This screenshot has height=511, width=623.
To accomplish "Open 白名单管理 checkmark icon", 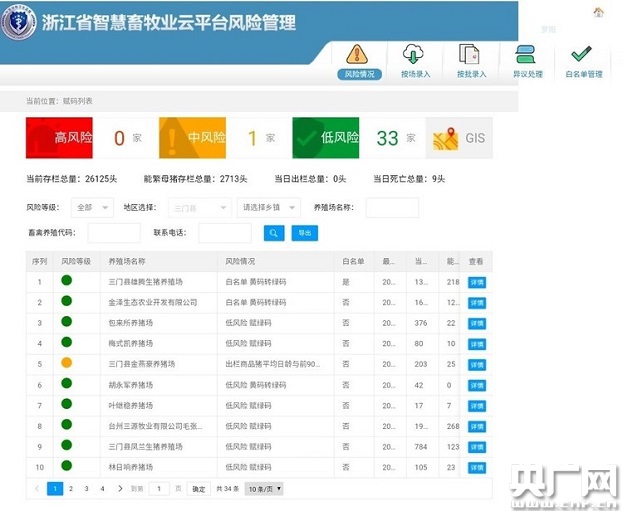I will coord(582,60).
